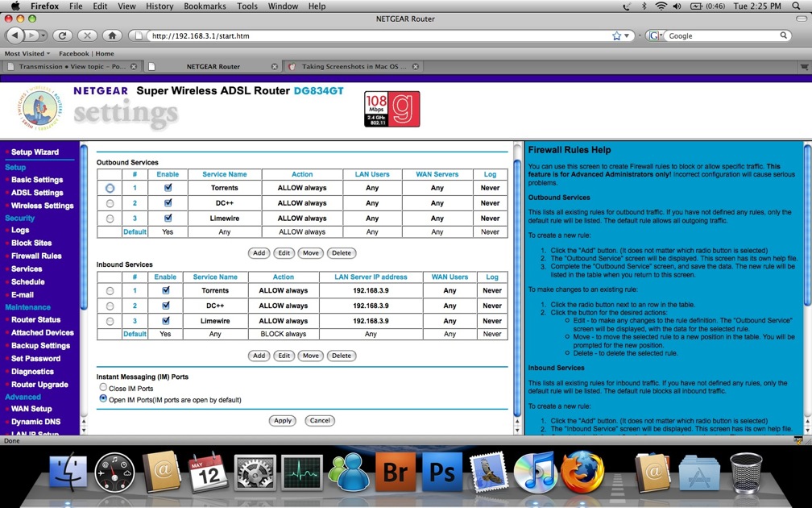Open MSN Messenger from the dock
Image resolution: width=812 pixels, height=508 pixels.
point(349,472)
